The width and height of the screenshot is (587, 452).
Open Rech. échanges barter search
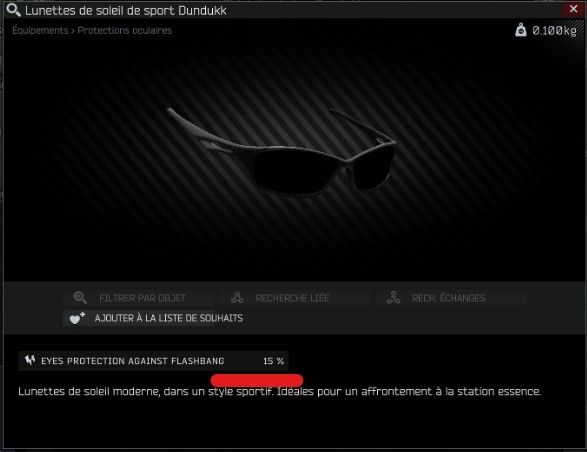click(x=448, y=298)
